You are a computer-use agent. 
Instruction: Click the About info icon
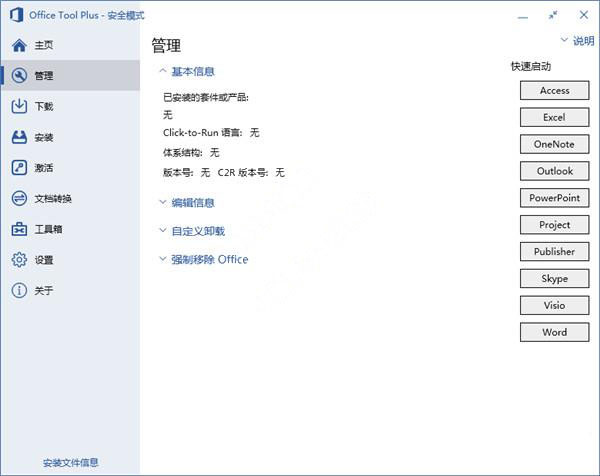[x=18, y=291]
